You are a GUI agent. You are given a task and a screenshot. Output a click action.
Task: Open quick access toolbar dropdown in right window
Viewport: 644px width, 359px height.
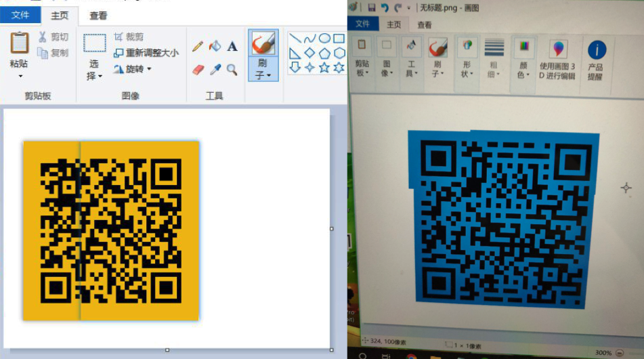tap(408, 8)
